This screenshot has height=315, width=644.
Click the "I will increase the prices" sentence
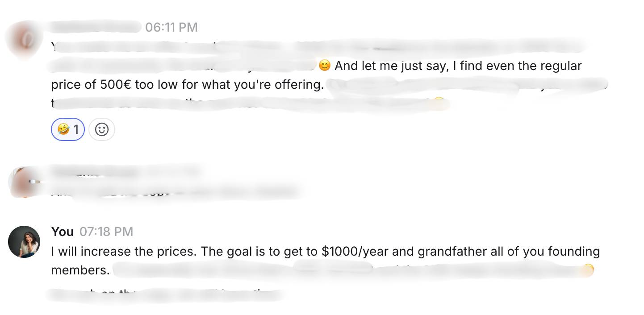(123, 252)
